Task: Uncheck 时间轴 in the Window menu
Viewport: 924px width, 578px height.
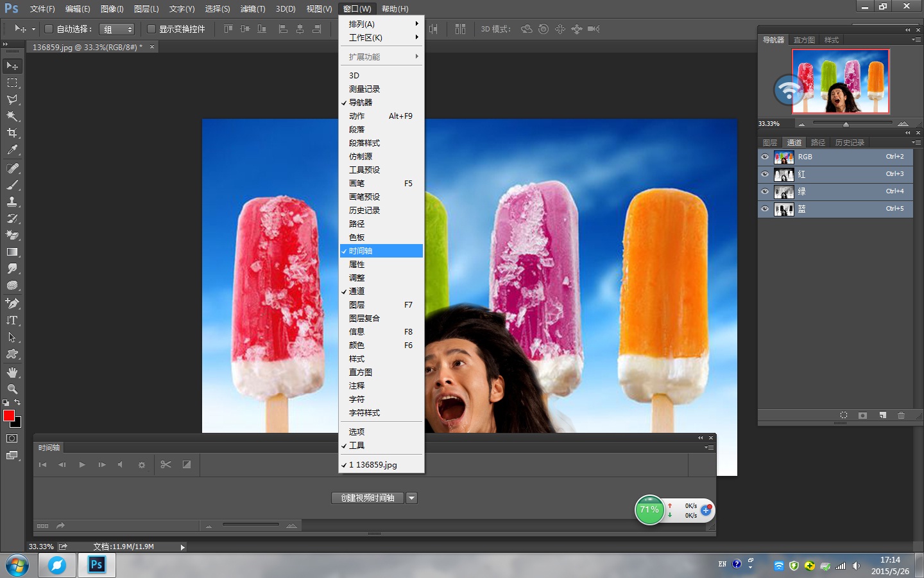Action: coord(381,251)
